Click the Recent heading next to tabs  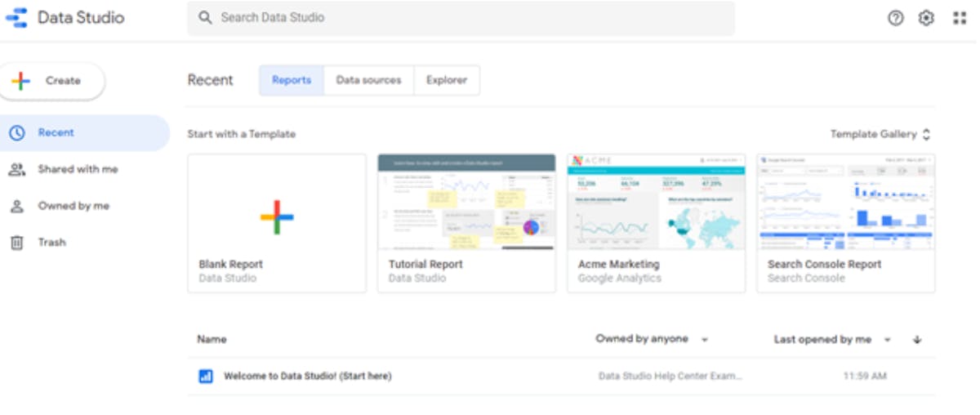(x=210, y=80)
